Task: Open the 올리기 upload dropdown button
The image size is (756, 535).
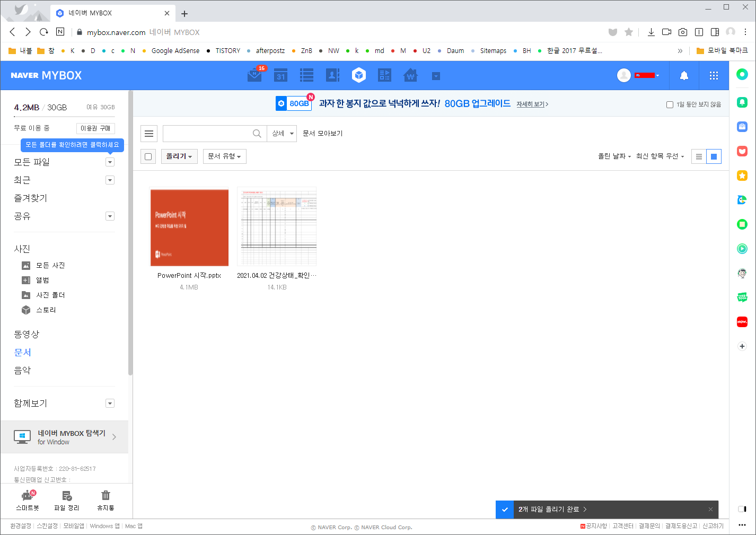Action: click(179, 156)
